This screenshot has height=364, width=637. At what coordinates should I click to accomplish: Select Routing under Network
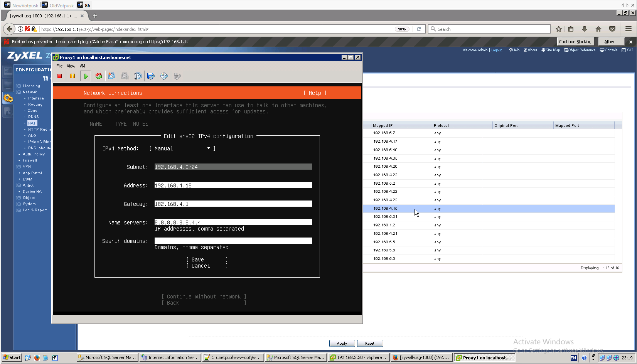[x=35, y=104]
